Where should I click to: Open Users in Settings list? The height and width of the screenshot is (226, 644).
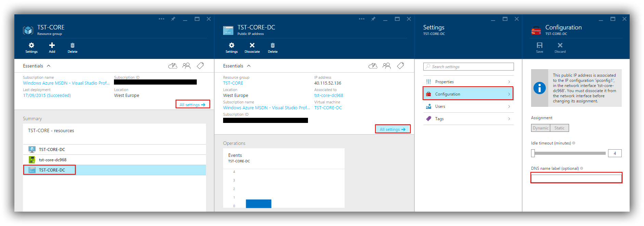point(468,106)
